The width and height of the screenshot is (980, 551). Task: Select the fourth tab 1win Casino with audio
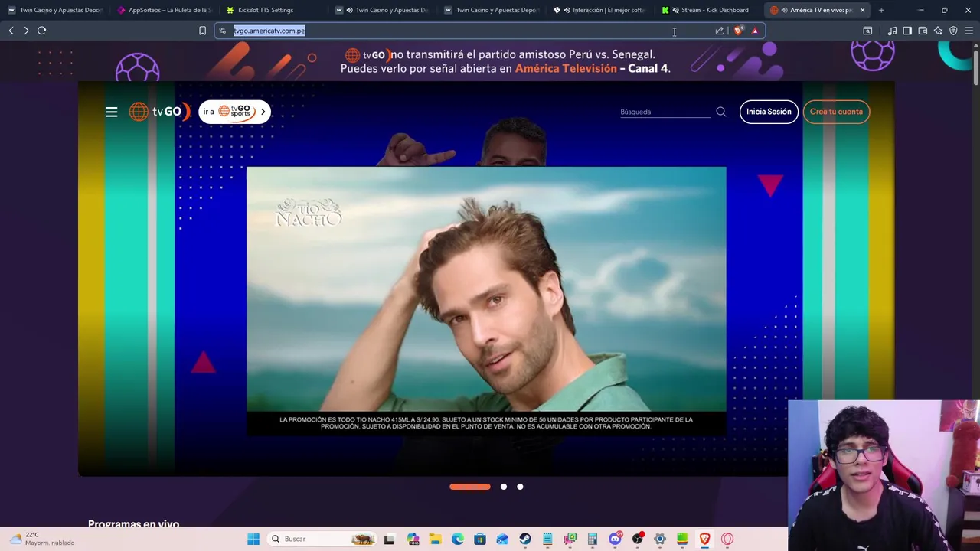click(382, 10)
